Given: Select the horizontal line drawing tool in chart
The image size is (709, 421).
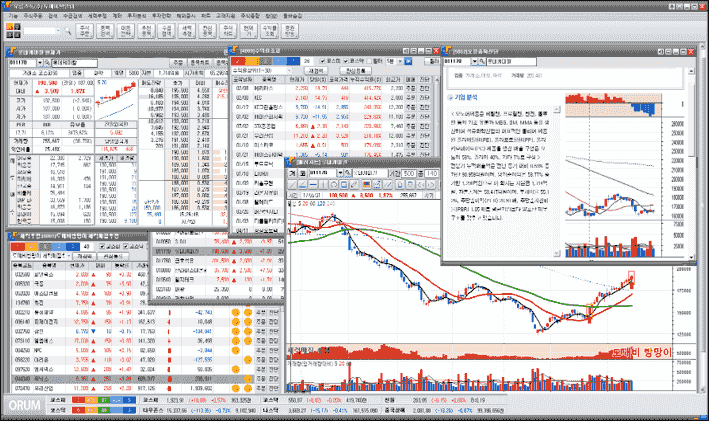Looking at the screenshot, I should click(x=313, y=184).
